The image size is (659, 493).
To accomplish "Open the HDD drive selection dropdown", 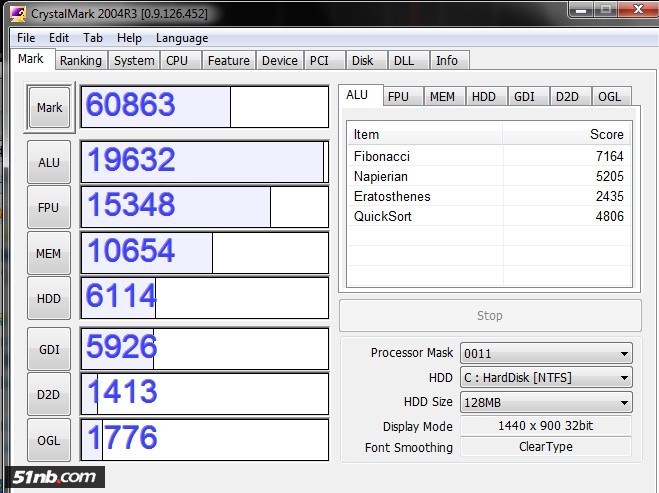I will tap(545, 377).
